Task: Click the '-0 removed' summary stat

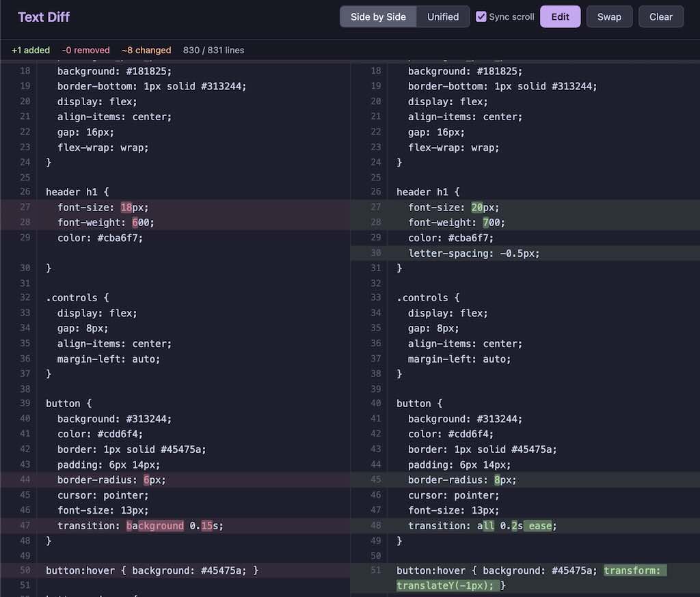Action: (x=85, y=50)
